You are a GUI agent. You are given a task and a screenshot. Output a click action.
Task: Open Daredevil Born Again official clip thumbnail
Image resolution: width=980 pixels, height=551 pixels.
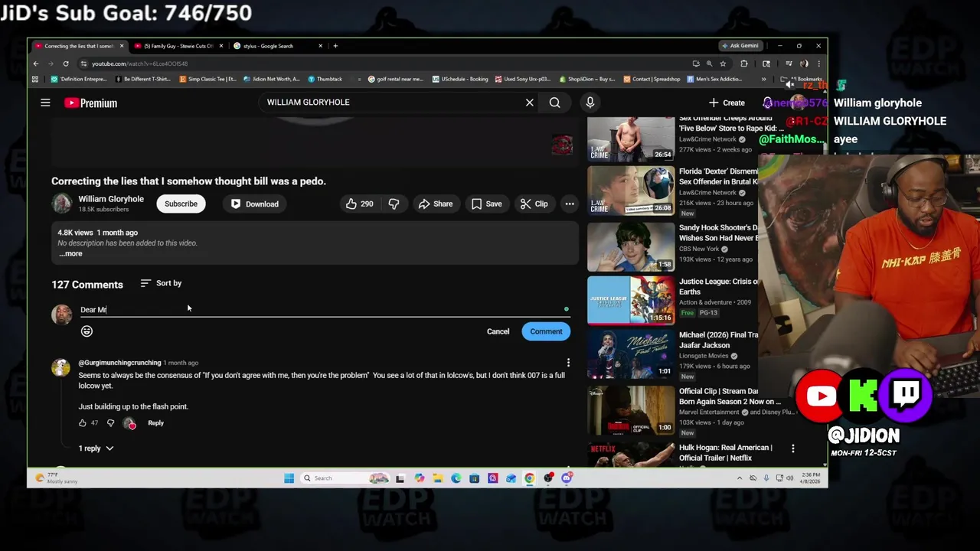tap(631, 410)
